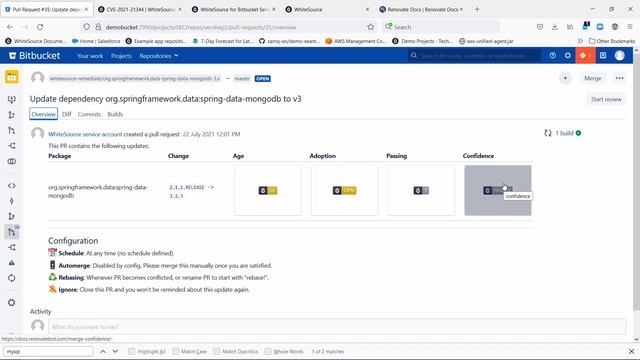
Task: Open the Forks sidebar icon
Action: coord(11,247)
